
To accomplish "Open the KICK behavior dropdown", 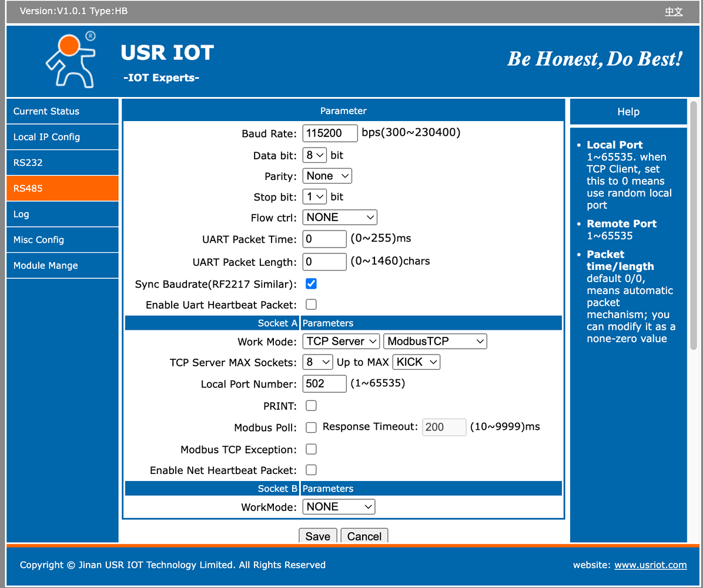I will pos(416,362).
